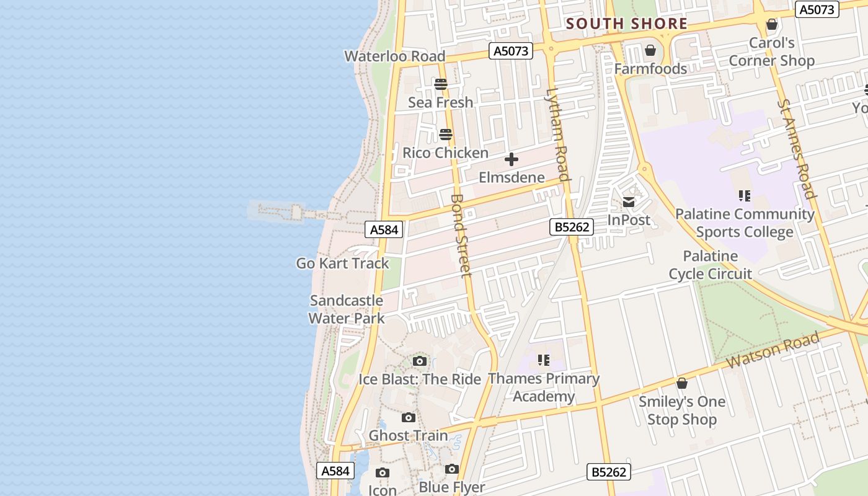Click the Sea Fresh burger icon
The height and width of the screenshot is (496, 868).
(441, 84)
